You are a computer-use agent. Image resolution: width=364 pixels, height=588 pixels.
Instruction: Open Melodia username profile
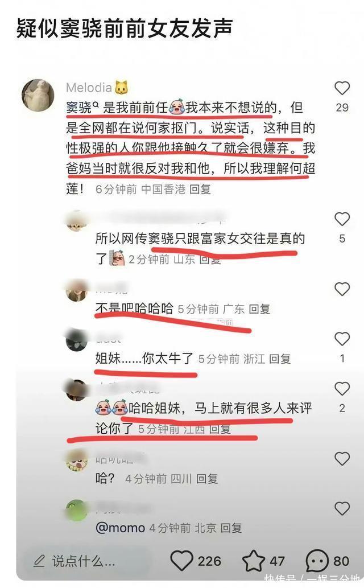click(x=89, y=88)
